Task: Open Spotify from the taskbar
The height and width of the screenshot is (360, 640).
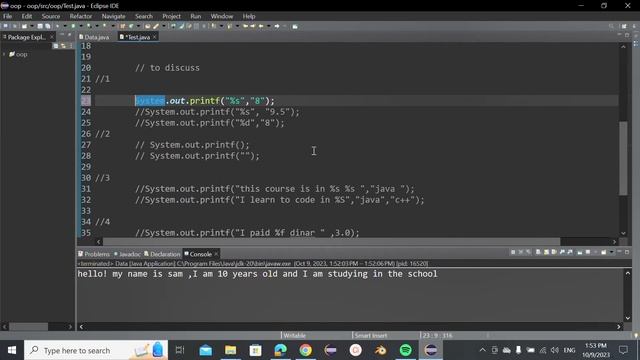Action: [x=405, y=350]
